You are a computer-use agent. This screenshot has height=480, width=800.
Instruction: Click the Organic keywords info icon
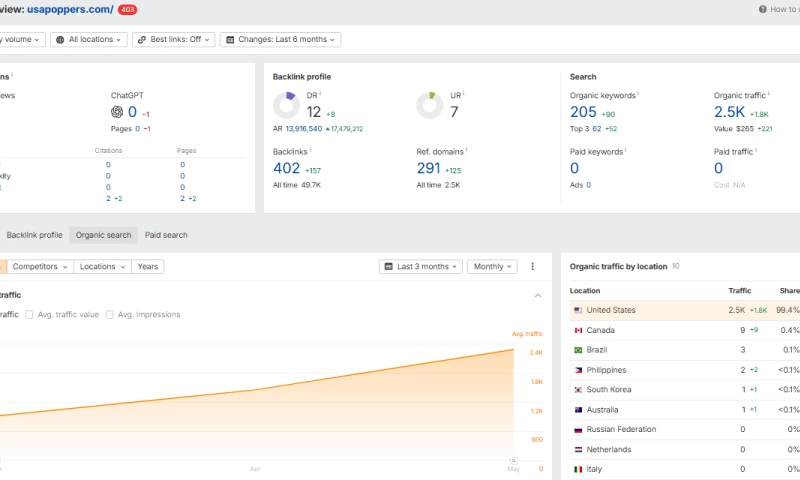[638, 94]
